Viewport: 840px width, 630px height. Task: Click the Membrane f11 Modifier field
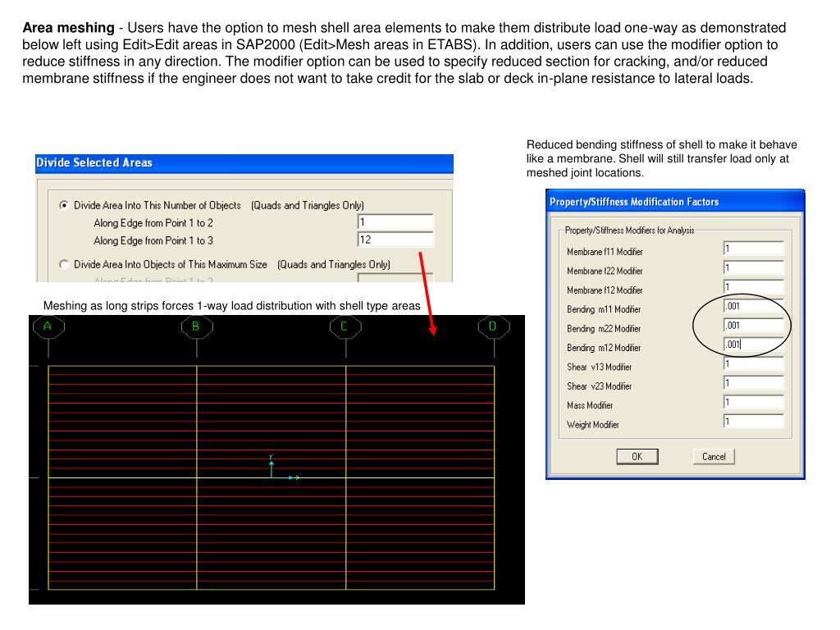(753, 248)
